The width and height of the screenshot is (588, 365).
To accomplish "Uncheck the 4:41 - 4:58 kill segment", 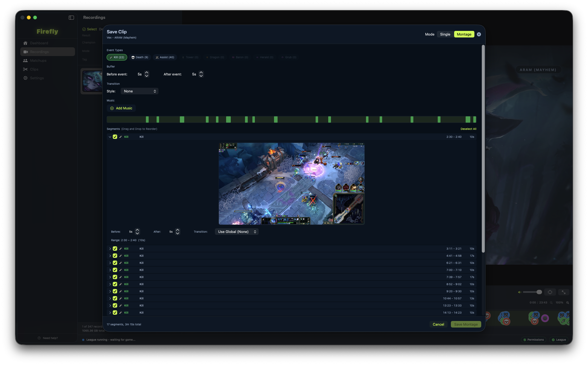I will [115, 256].
